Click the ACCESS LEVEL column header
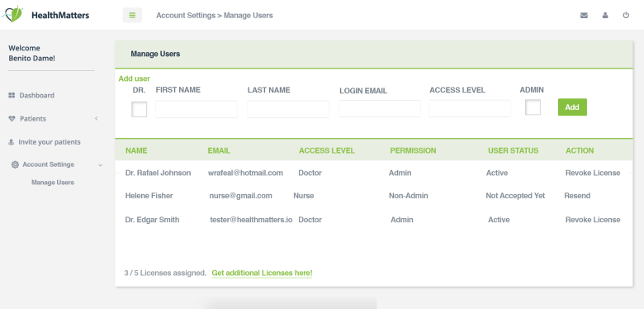Image resolution: width=644 pixels, height=309 pixels. 326,151
